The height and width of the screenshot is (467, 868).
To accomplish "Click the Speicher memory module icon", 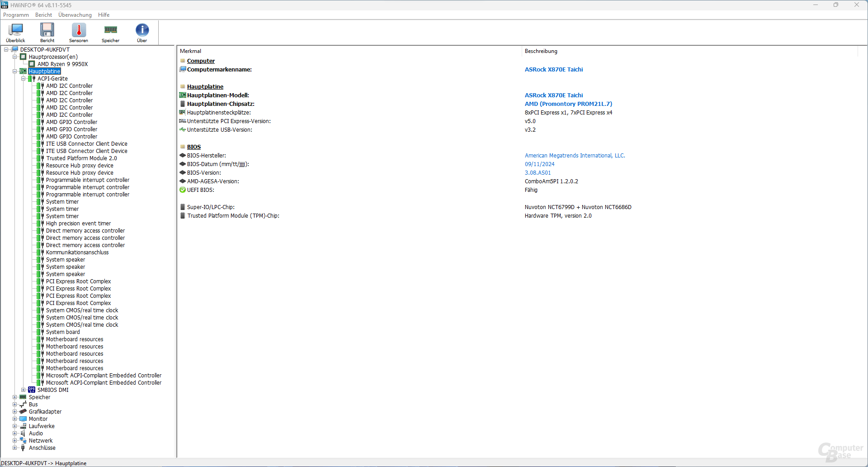I will 110,30.
